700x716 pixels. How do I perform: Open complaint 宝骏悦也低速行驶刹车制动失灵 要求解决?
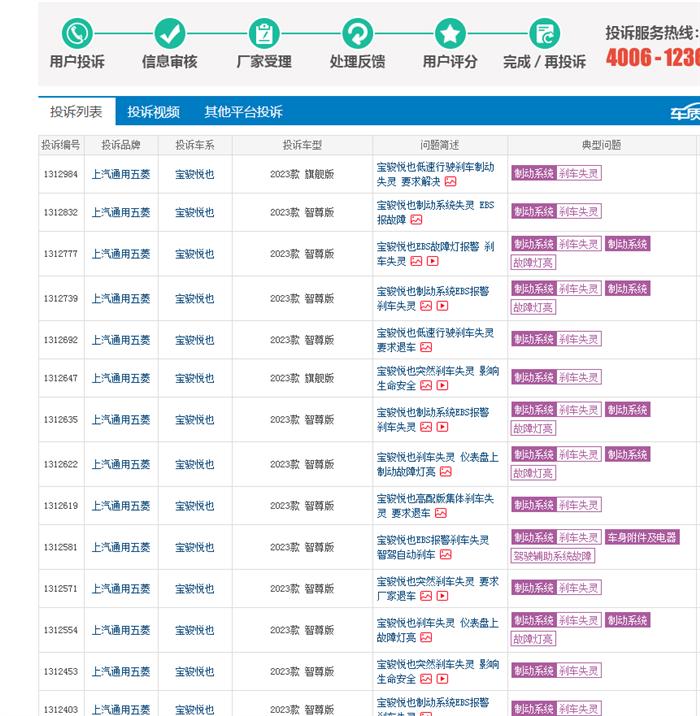click(x=435, y=174)
